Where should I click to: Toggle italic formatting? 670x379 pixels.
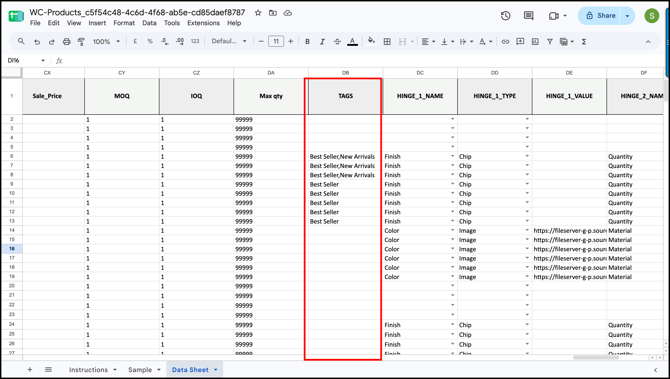(322, 41)
